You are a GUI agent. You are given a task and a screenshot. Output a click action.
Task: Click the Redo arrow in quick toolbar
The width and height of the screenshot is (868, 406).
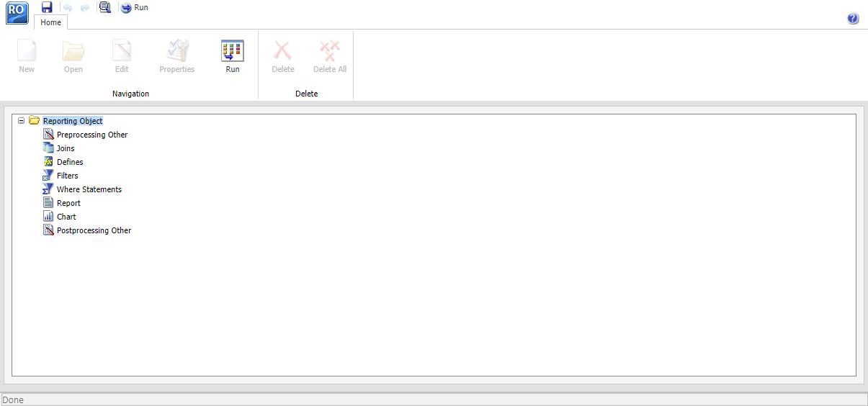click(x=85, y=7)
